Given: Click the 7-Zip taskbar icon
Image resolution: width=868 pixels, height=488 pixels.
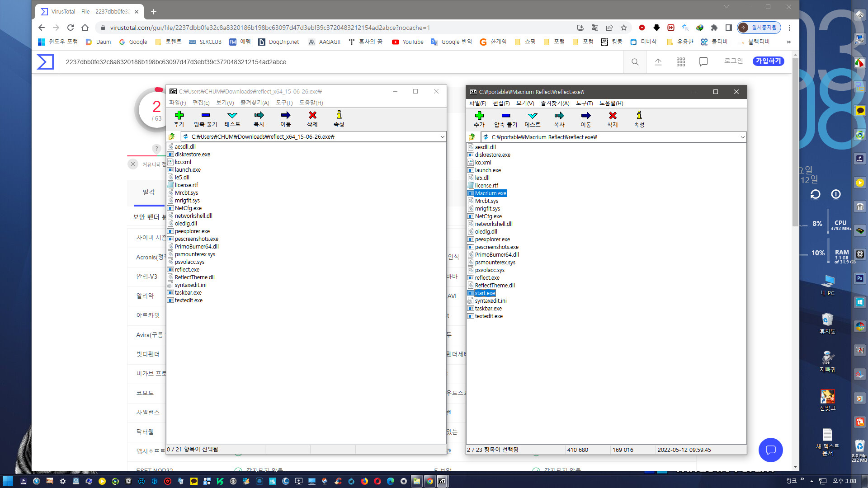Looking at the screenshot, I should pos(442,481).
